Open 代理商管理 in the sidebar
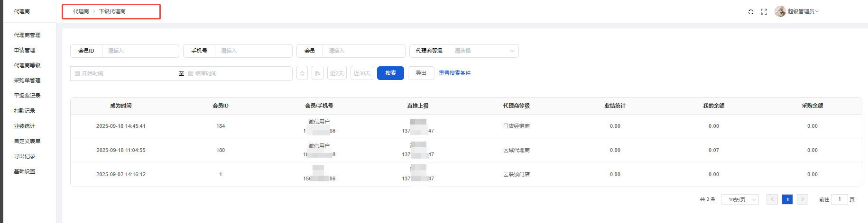The image size is (868, 223). 27,35
